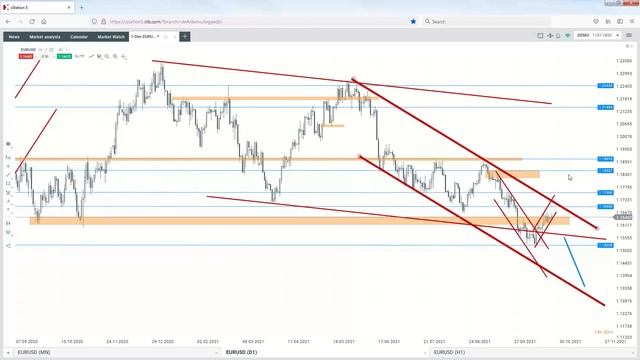Change chart type with line icon
The image size is (640, 360).
coord(91,56)
